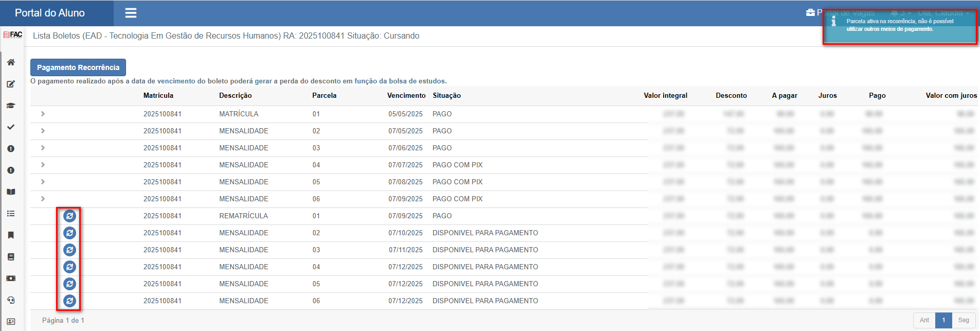Click the headset support sidebar icon
The width and height of the screenshot is (980, 331).
[11, 300]
